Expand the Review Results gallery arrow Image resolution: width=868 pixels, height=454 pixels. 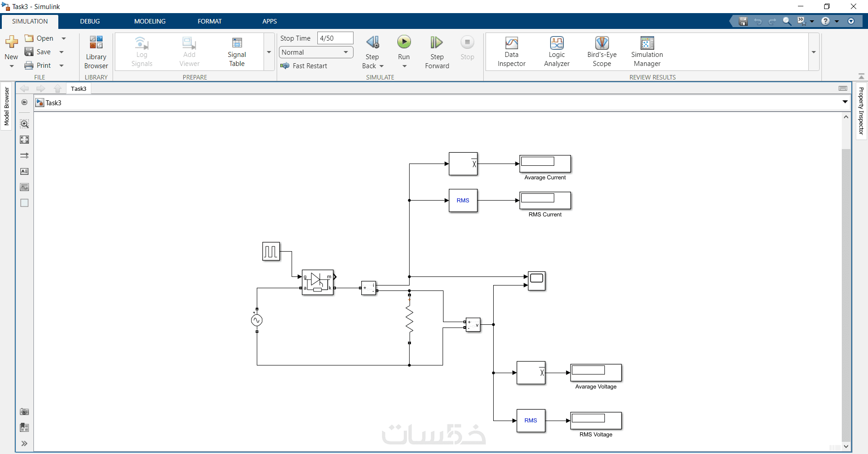point(814,52)
